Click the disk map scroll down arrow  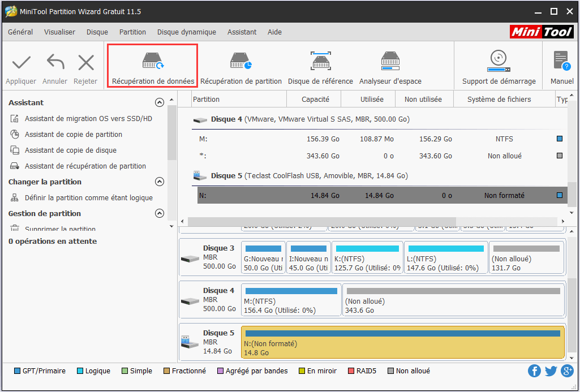coord(572,358)
